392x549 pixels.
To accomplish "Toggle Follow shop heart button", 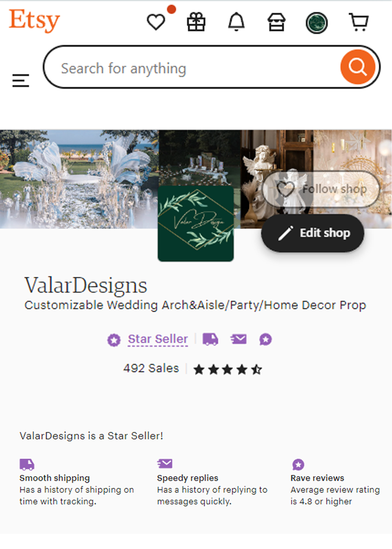I will pyautogui.click(x=321, y=189).
